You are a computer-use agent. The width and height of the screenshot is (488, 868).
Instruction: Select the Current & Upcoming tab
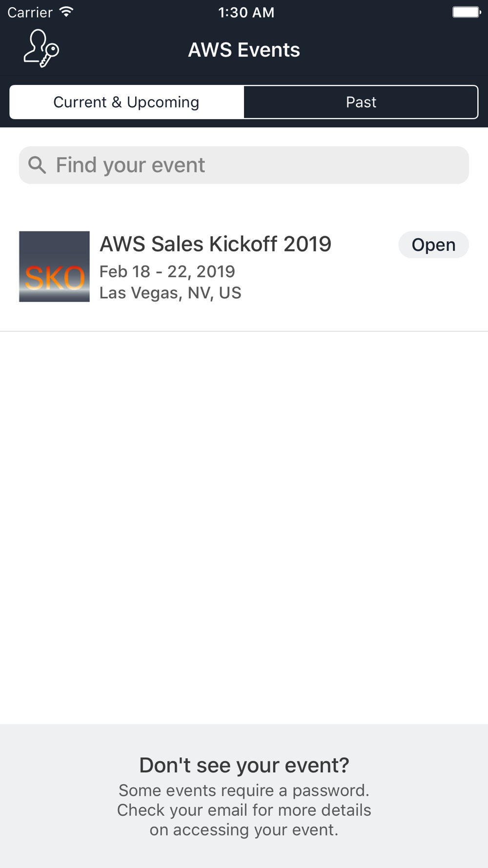(126, 102)
